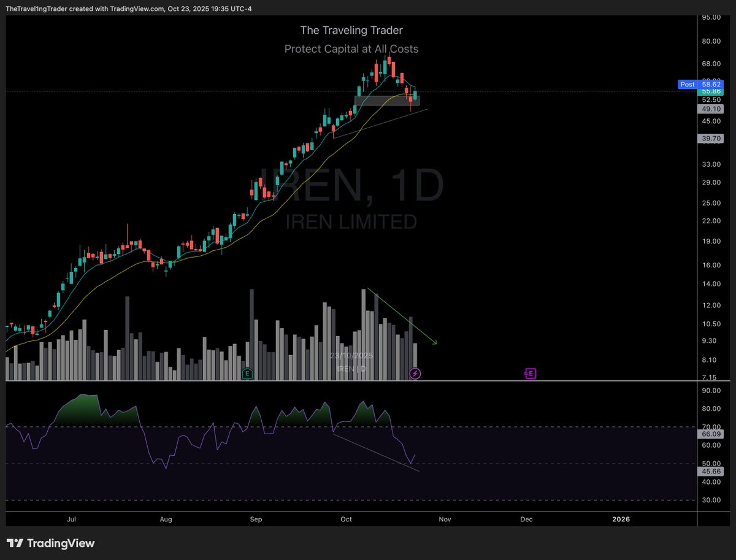Viewport: 736px width, 560px height.
Task: Click the TradingView logo
Action: [51, 543]
